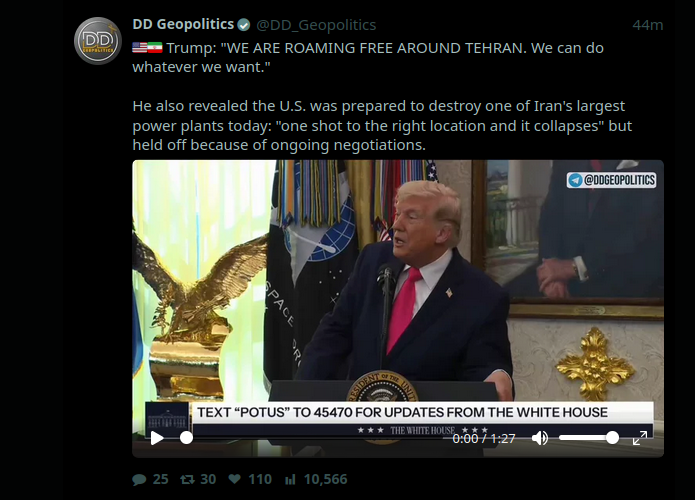Click the video volume slider knob

(x=612, y=438)
